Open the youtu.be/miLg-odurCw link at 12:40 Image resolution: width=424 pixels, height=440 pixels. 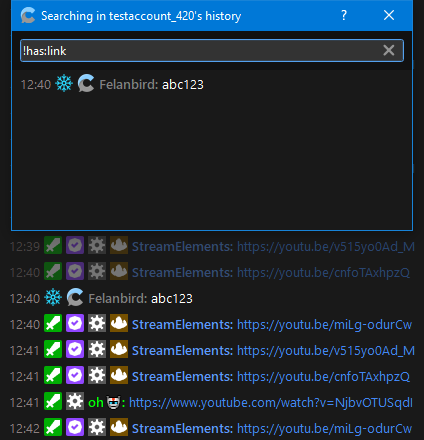click(x=324, y=325)
